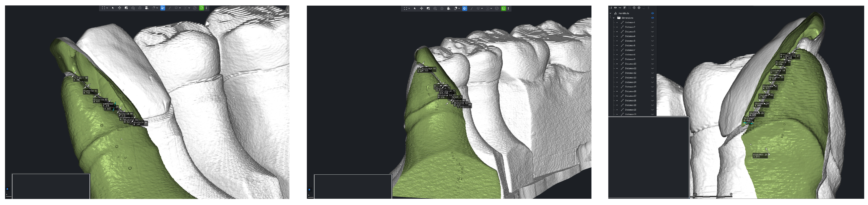The height and width of the screenshot is (205, 868).
Task: Select the brush tool in middle viewport toolbar
Action: pyautogui.click(x=471, y=8)
